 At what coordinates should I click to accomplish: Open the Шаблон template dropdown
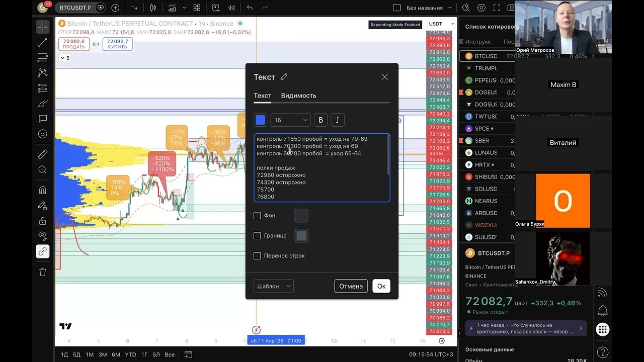click(274, 286)
